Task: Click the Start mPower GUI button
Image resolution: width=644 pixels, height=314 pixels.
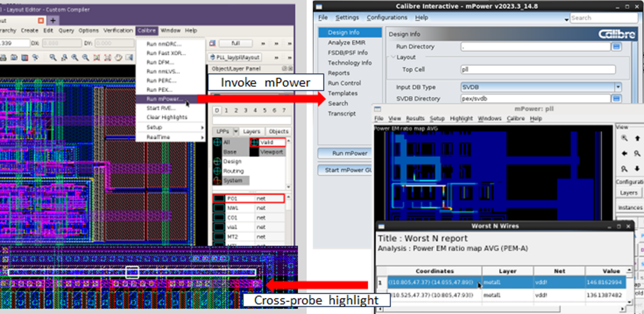Action: point(345,170)
